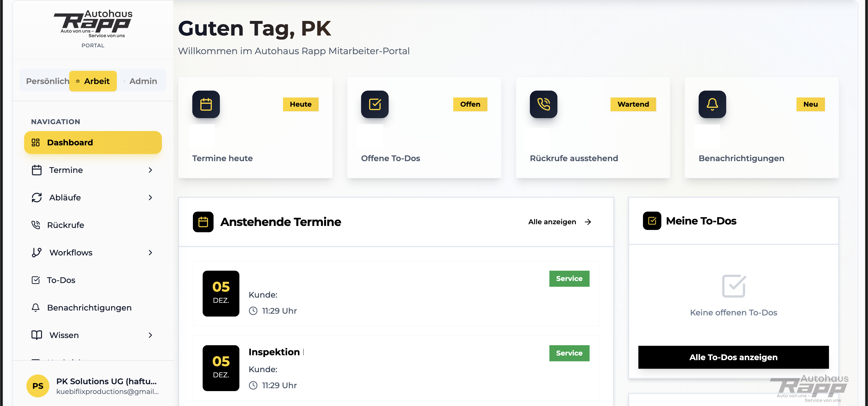The height and width of the screenshot is (406, 868).
Task: Click the green Service tag on Inspektion appointment
Action: click(569, 353)
